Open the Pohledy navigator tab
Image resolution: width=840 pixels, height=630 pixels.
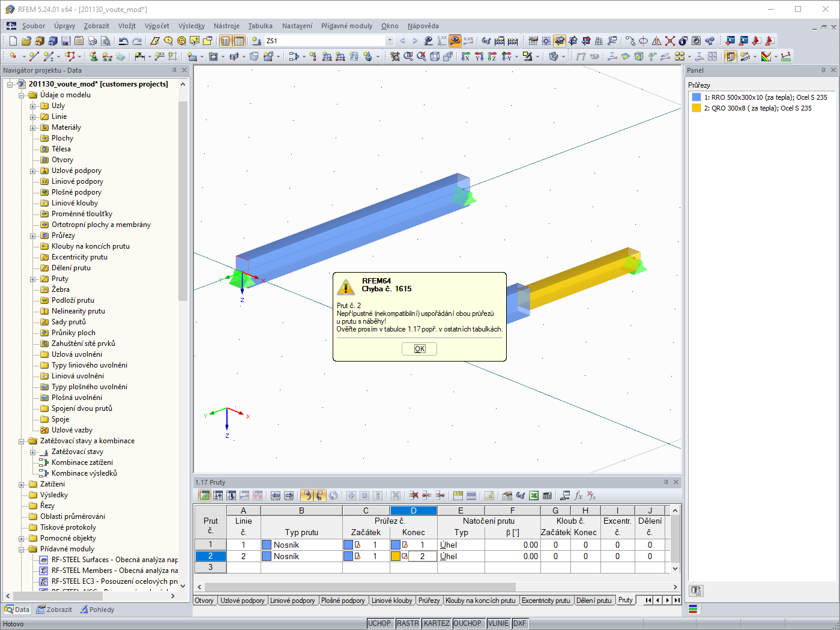pyautogui.click(x=97, y=610)
